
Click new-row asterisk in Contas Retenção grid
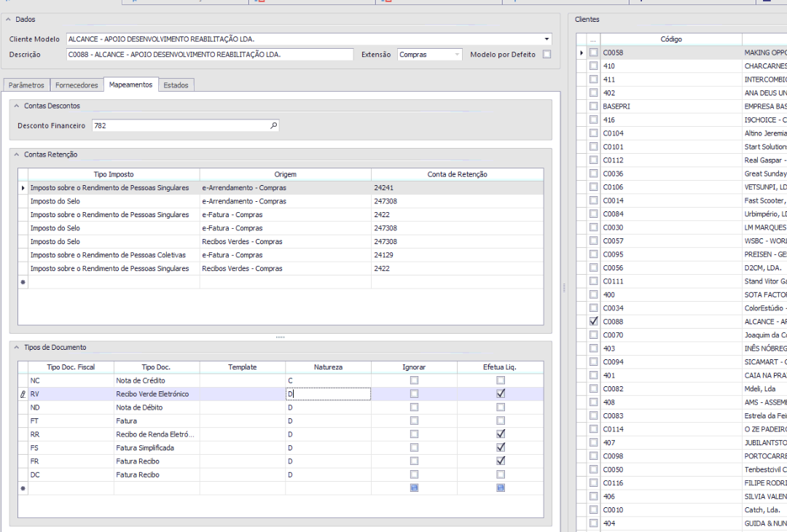(23, 282)
